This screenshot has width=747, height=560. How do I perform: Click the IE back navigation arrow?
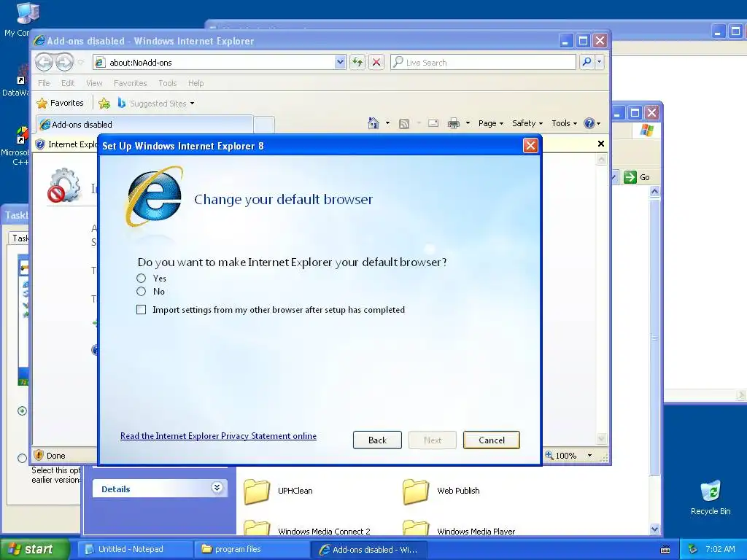click(x=44, y=62)
